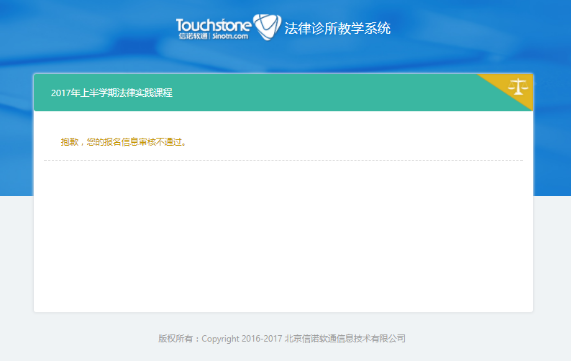Click the light gray page background near footer
The height and width of the screenshot is (362, 571).
(473, 339)
